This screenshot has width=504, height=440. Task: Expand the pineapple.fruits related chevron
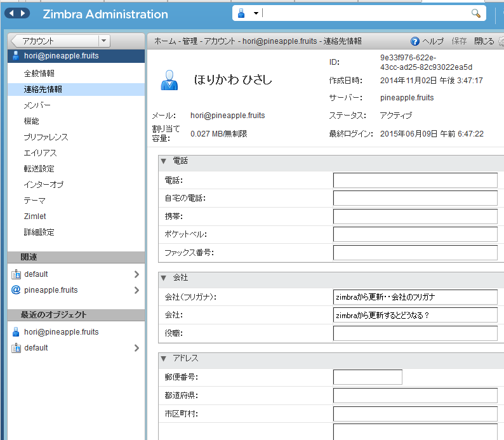(136, 290)
